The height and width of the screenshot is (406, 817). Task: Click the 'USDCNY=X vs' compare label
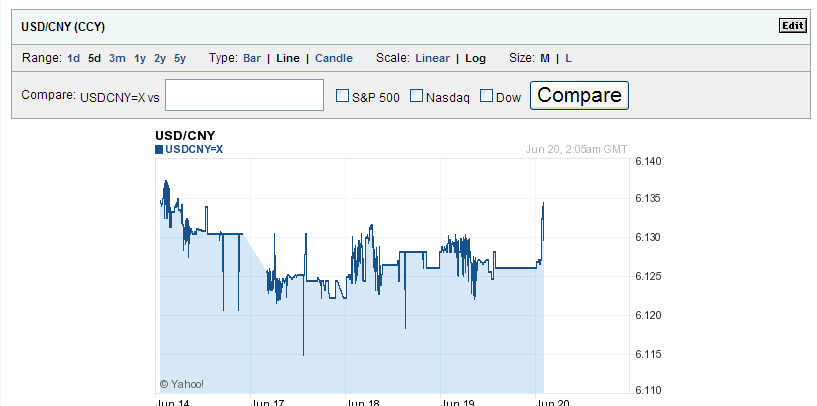click(x=120, y=97)
